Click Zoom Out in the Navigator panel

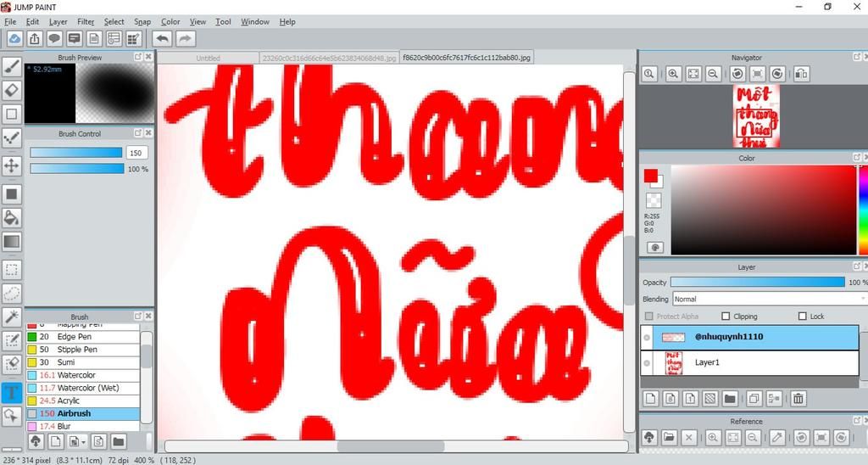[713, 74]
